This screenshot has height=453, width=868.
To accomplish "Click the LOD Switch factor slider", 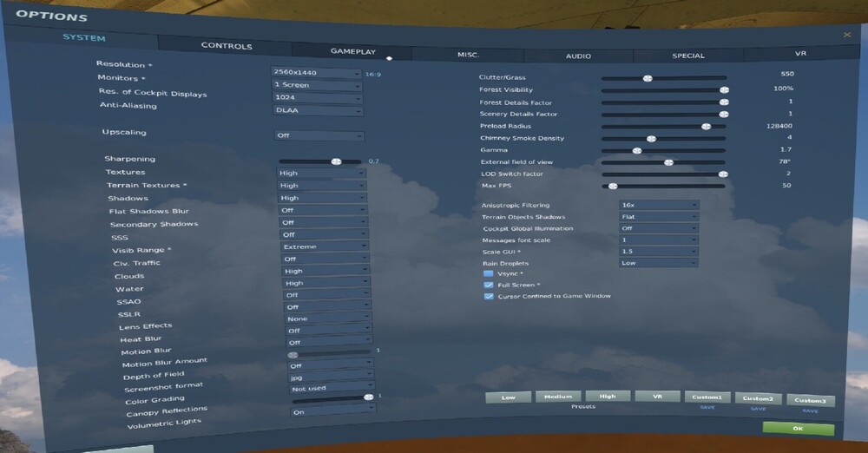I will (x=664, y=174).
